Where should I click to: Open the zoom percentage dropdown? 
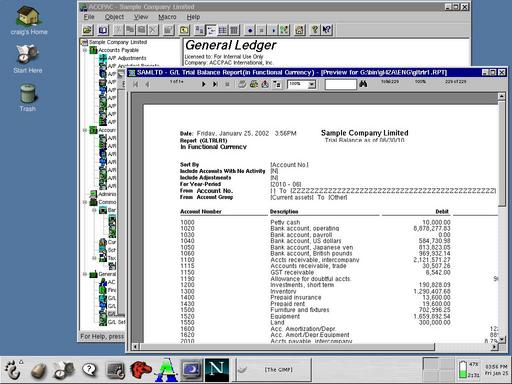312,85
